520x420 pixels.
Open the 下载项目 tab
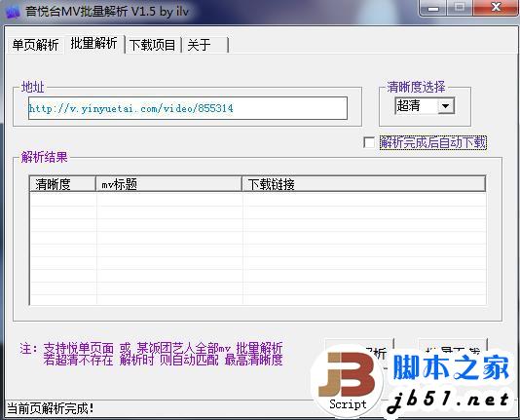152,45
